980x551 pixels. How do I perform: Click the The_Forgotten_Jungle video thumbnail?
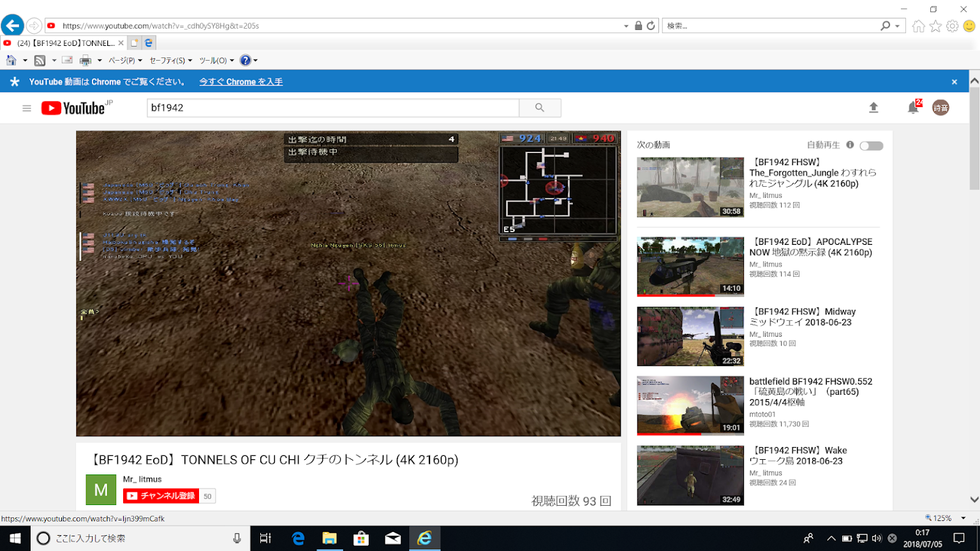[x=690, y=187]
